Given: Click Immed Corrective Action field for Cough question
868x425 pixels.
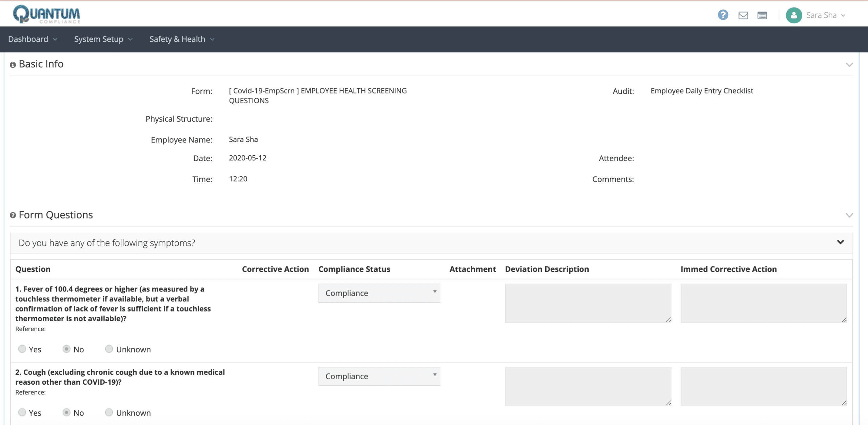Looking at the screenshot, I should 764,386.
